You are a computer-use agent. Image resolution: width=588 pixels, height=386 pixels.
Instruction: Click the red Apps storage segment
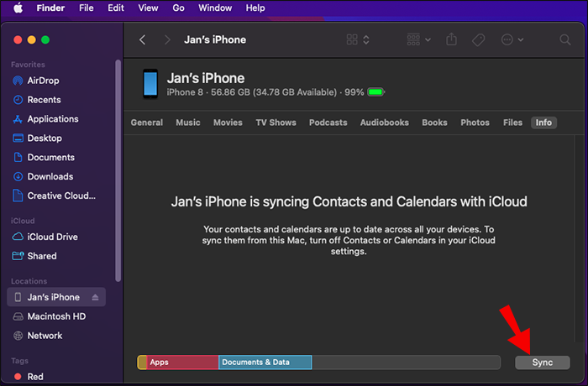click(182, 363)
